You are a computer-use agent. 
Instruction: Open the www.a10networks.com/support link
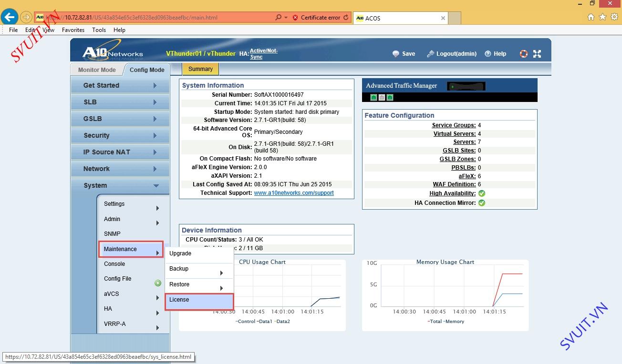(294, 193)
